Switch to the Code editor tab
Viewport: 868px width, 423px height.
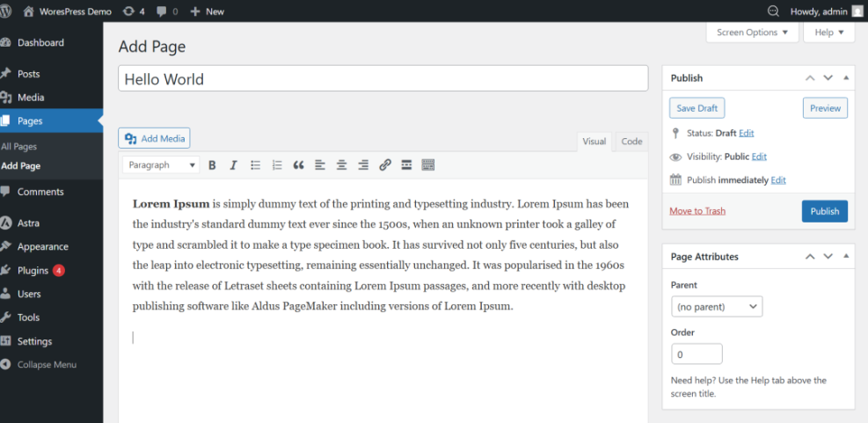click(x=631, y=142)
